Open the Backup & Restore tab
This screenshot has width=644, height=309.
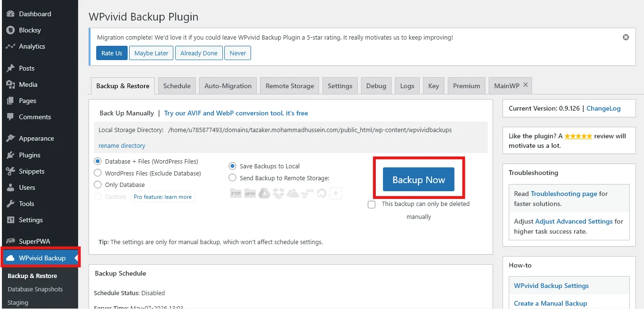tap(123, 86)
